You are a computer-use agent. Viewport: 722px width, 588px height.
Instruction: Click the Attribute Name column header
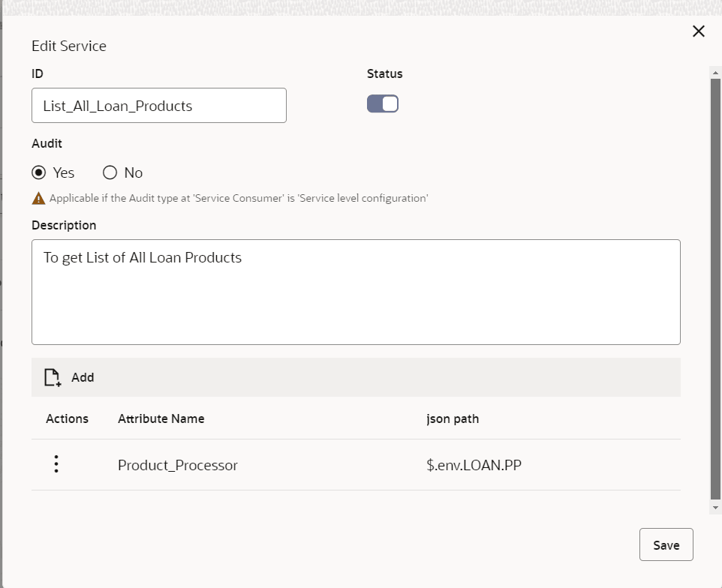pyautogui.click(x=161, y=418)
